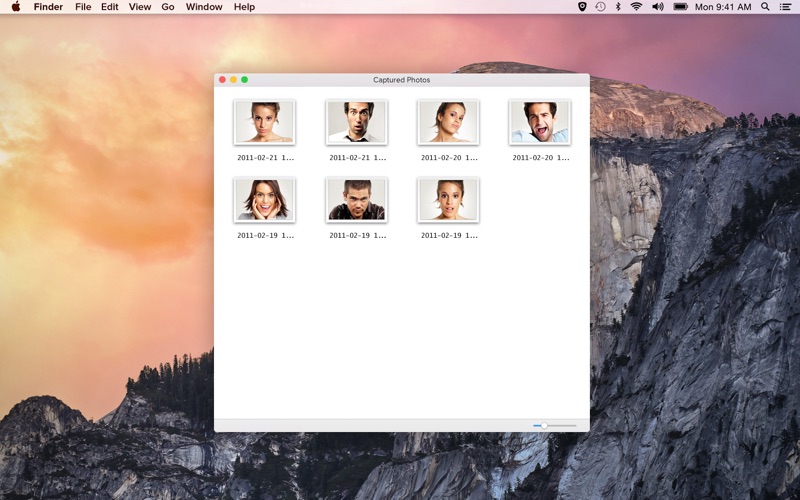Click the thumbnail size slider
The image size is (800, 500).
[x=555, y=426]
